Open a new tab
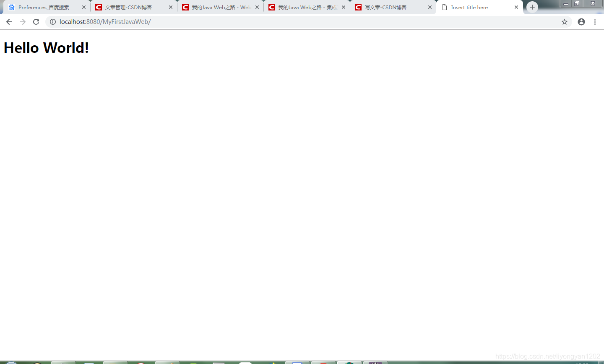This screenshot has height=364, width=604. pos(532,7)
